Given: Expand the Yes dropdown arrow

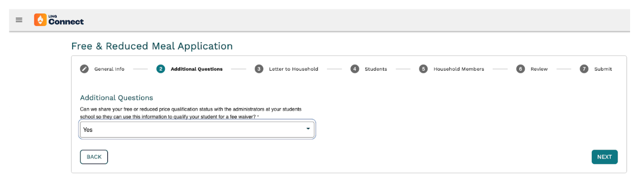Looking at the screenshot, I should coord(308,129).
